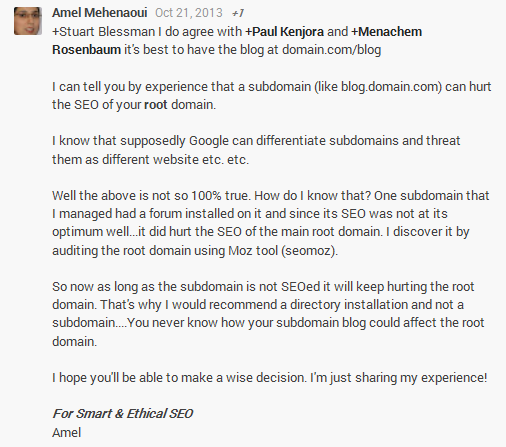This screenshot has height=447, width=506.
Task: Open the +Menachem mention on first line
Action: click(x=386, y=32)
